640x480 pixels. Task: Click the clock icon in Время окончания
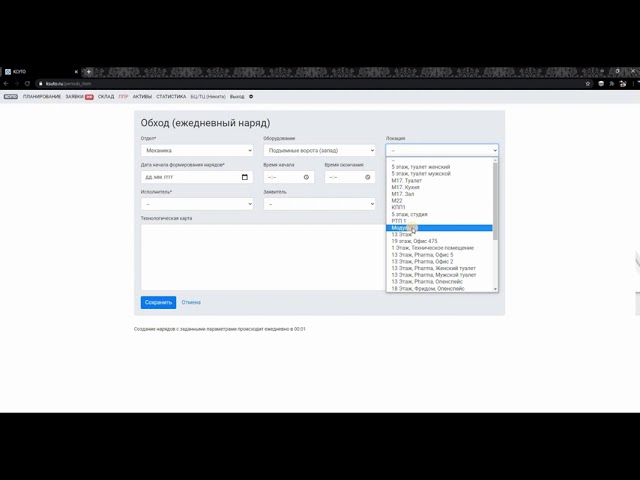click(368, 177)
